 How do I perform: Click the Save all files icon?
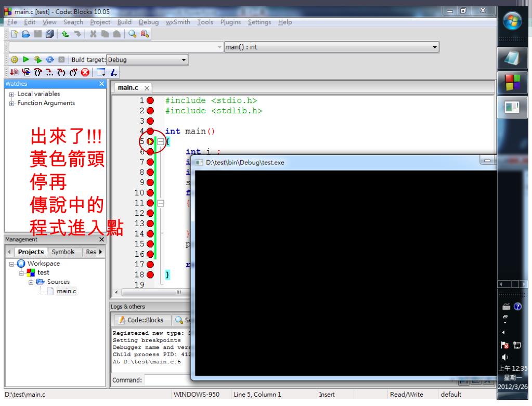[x=50, y=34]
